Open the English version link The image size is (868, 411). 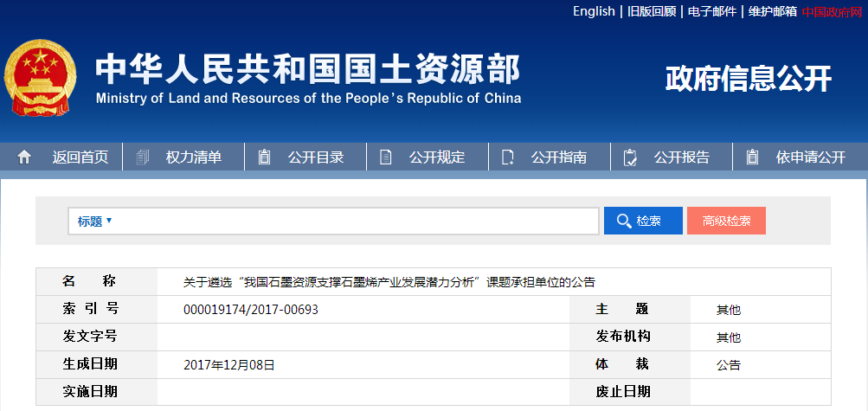(x=594, y=11)
